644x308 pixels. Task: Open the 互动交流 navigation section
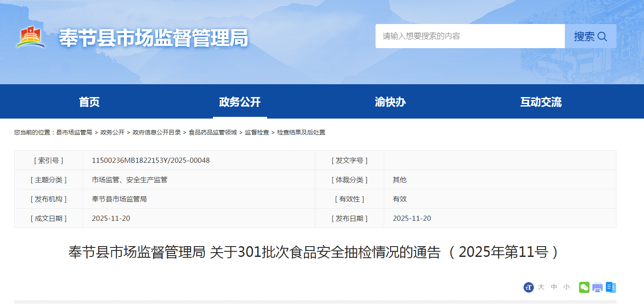(541, 101)
